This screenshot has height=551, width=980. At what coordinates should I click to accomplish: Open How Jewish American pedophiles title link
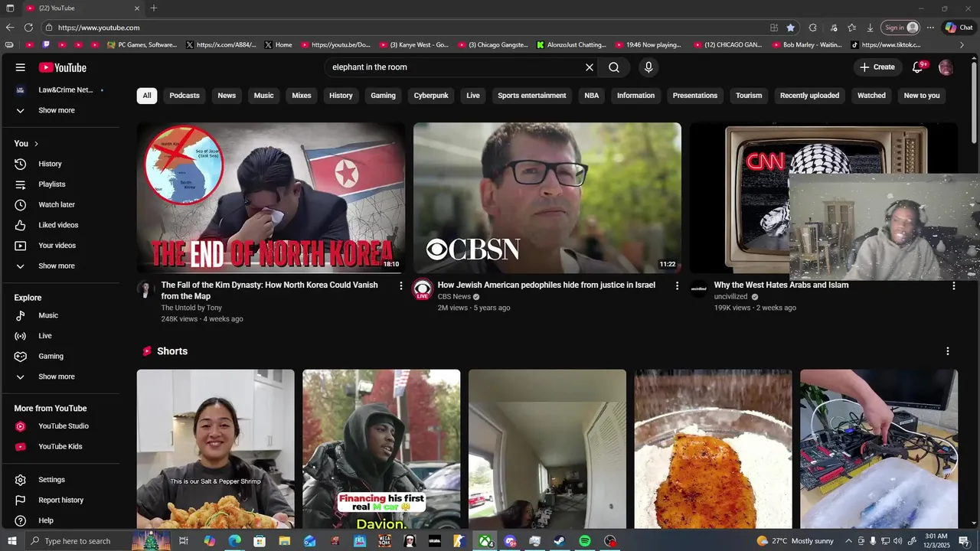547,285
